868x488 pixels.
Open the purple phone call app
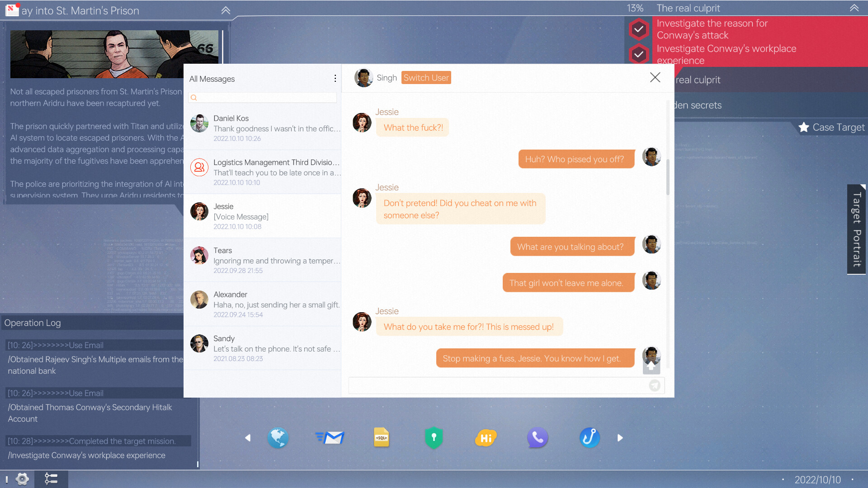537,437
